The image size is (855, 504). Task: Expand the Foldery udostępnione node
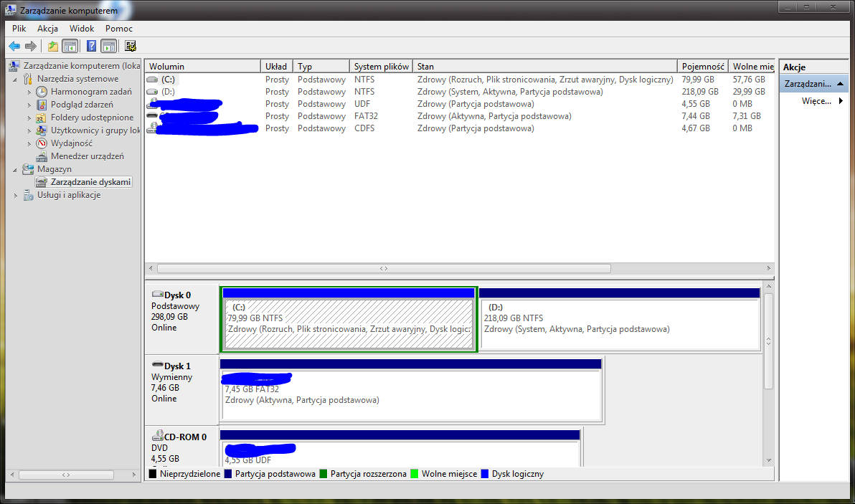click(29, 118)
